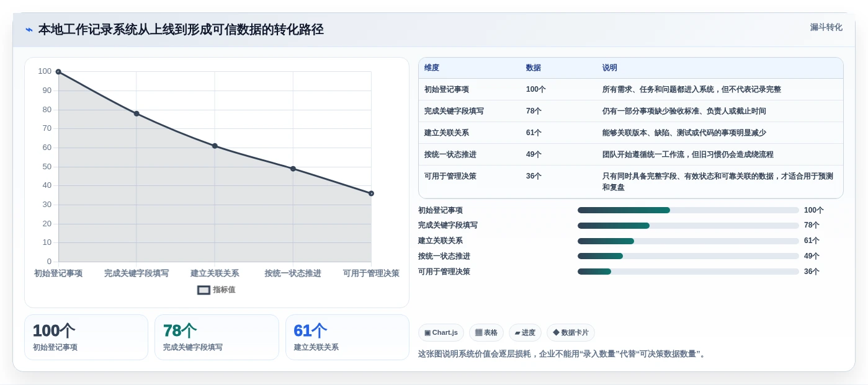Click 可用于管理决策 label in progress list
The height and width of the screenshot is (385, 868).
(444, 272)
